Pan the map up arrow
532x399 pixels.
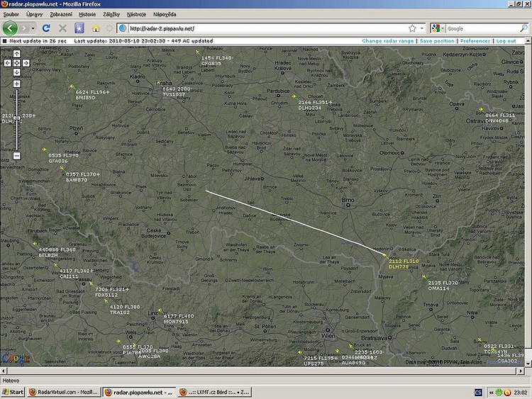tap(16, 54)
